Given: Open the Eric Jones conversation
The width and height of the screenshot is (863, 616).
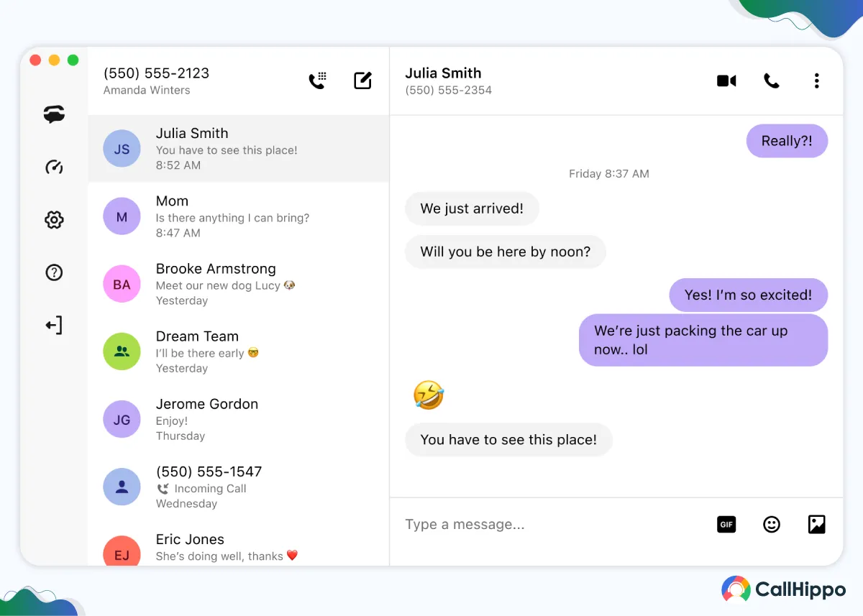Looking at the screenshot, I should click(239, 543).
